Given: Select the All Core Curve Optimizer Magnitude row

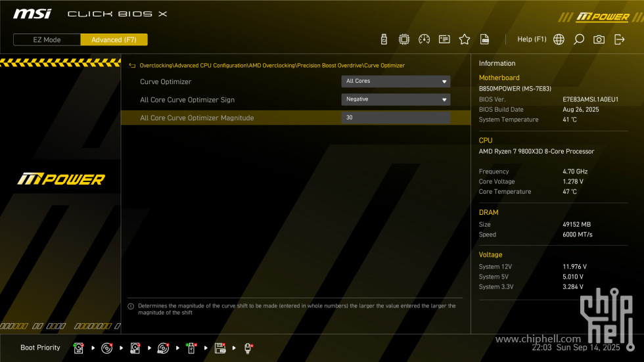Looking at the screenshot, I should [x=296, y=118].
